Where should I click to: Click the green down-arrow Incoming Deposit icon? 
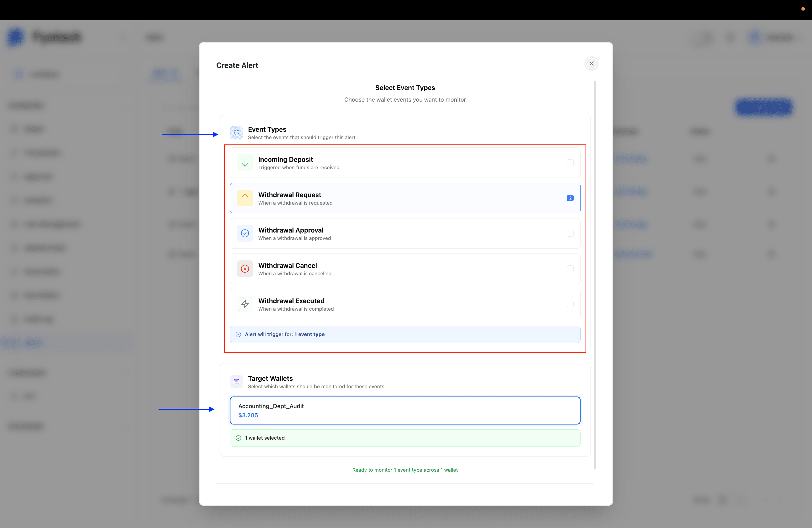pyautogui.click(x=245, y=163)
